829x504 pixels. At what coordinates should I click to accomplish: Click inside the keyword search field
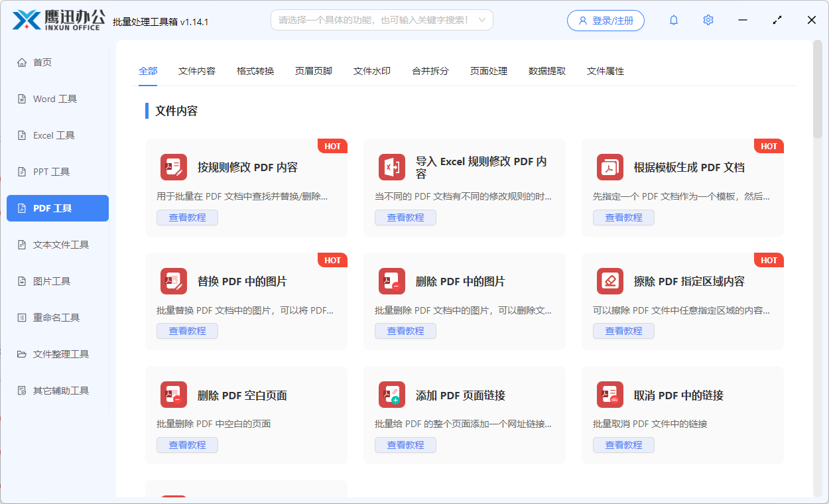(x=371, y=20)
